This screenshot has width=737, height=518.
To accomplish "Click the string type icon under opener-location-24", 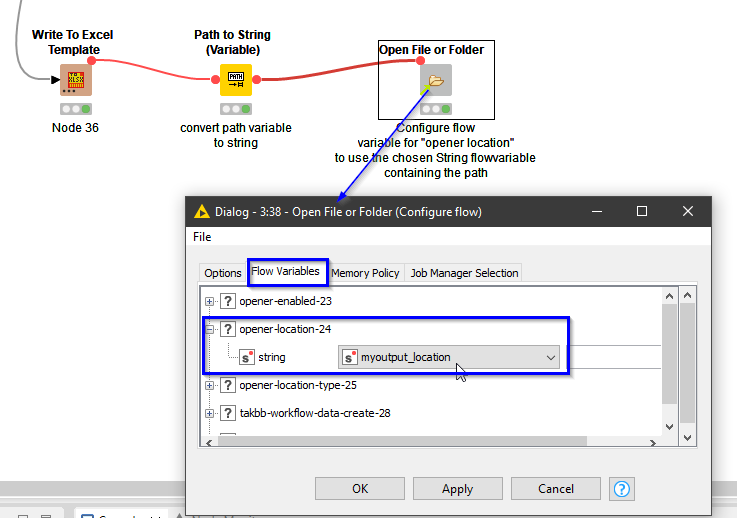I will point(247,357).
